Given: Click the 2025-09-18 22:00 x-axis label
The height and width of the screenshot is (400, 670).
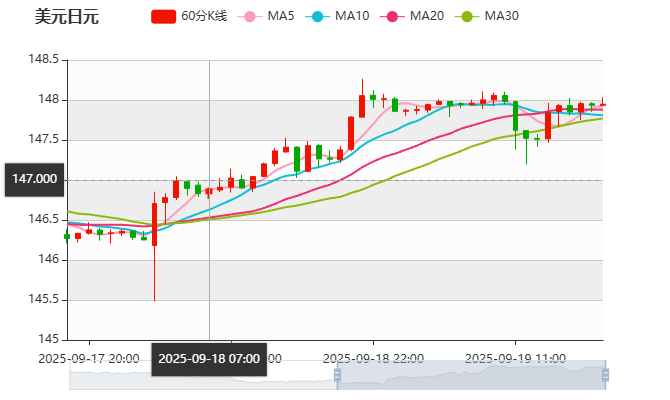Looking at the screenshot, I should [375, 358].
